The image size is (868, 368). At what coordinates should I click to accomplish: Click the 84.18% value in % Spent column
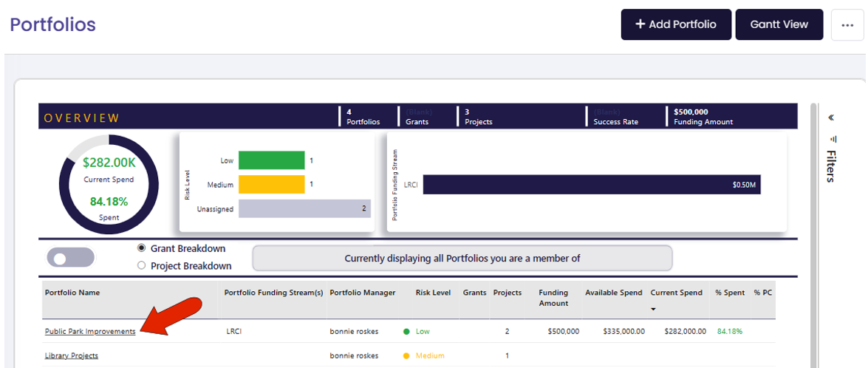[730, 332]
